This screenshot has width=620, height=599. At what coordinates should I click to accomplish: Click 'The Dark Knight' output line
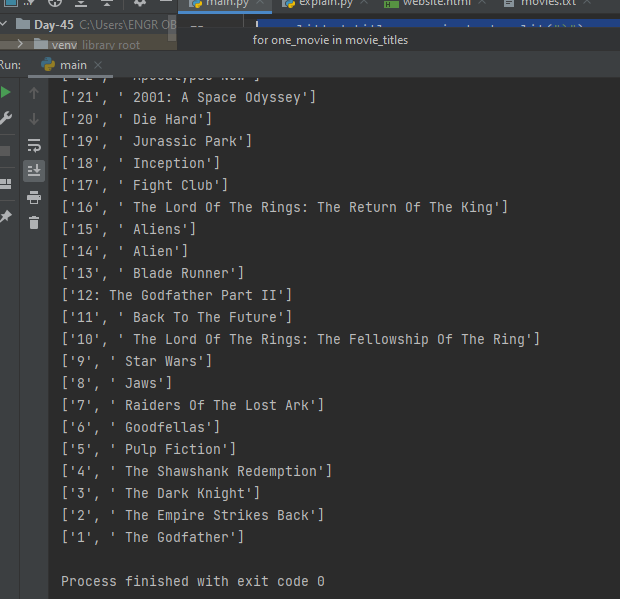pyautogui.click(x=161, y=493)
